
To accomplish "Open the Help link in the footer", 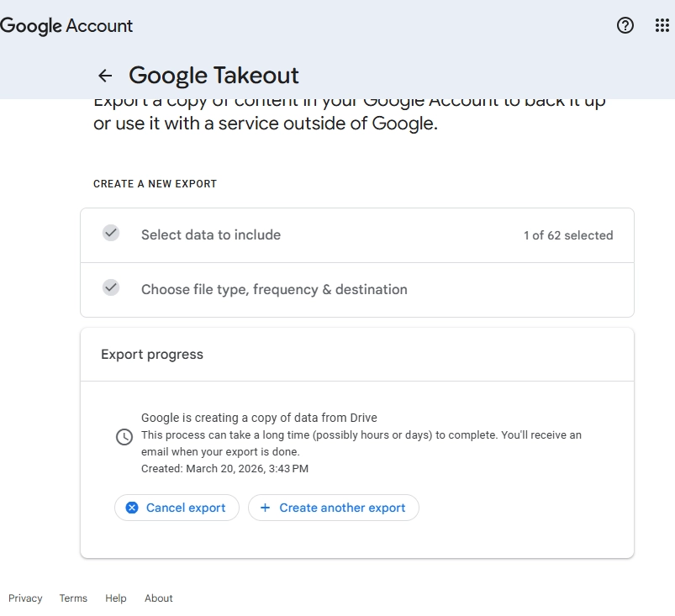I will [x=116, y=598].
